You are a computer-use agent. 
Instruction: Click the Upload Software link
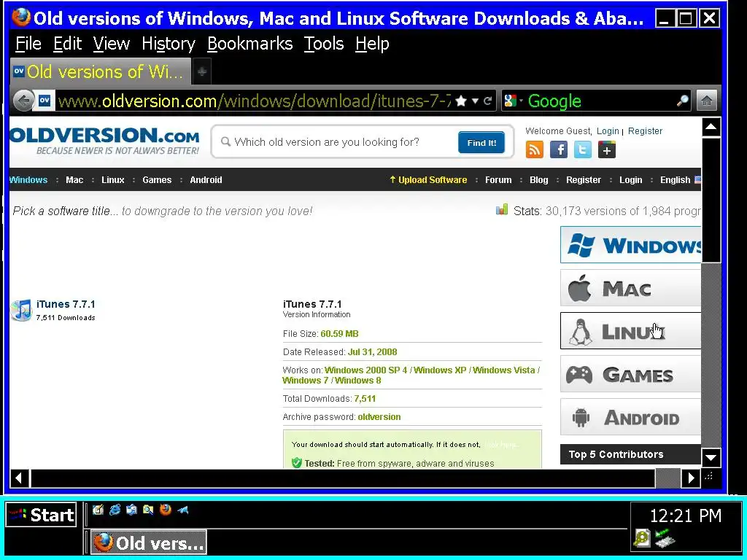[428, 179]
